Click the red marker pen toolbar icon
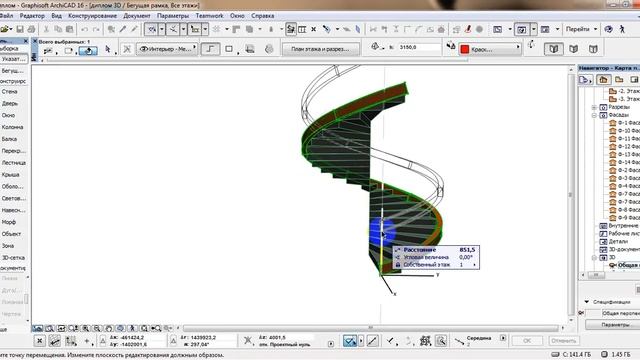This screenshot has height=360, width=640. pos(468,29)
